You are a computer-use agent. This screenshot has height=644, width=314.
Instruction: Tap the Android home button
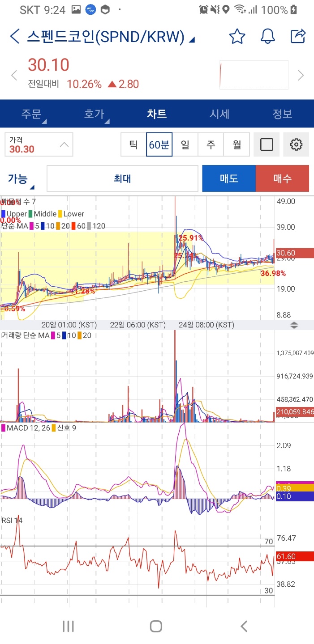[x=156, y=626]
